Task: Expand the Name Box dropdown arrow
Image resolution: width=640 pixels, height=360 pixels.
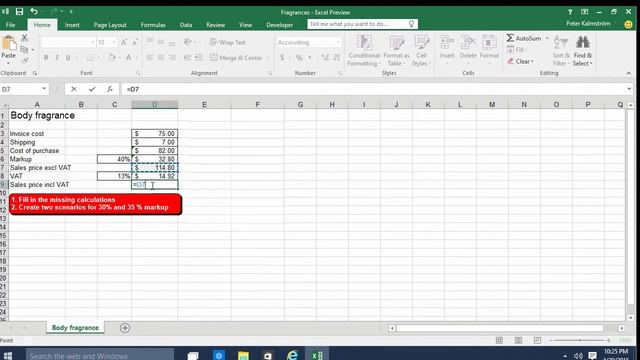Action: pos(44,89)
